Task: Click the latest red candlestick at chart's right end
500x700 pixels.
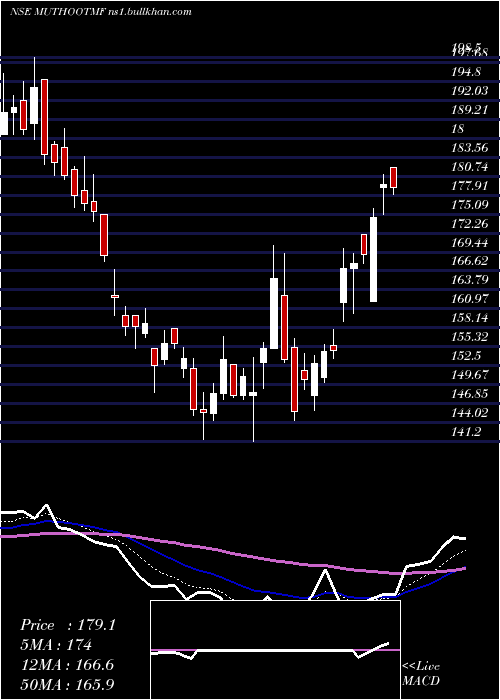Action: tap(393, 179)
